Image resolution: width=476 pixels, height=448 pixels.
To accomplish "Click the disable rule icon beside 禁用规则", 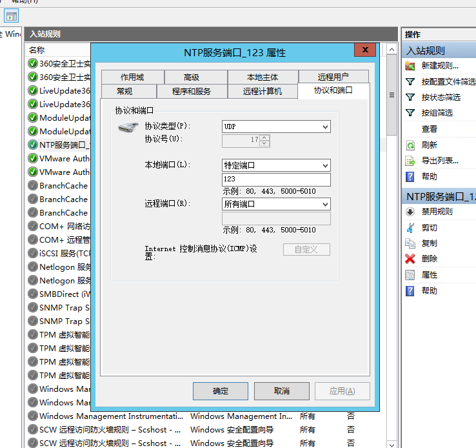I will 410,212.
